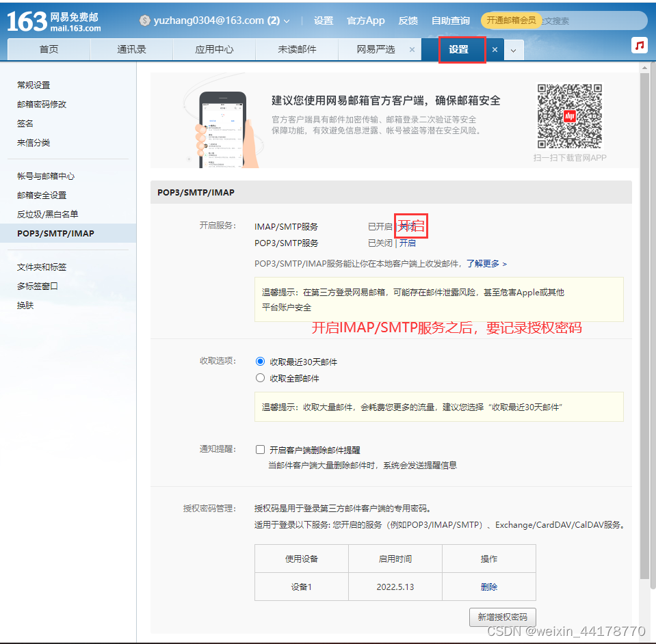
Task: Open 邮箱安全设置 in the sidebar
Action: coord(42,196)
